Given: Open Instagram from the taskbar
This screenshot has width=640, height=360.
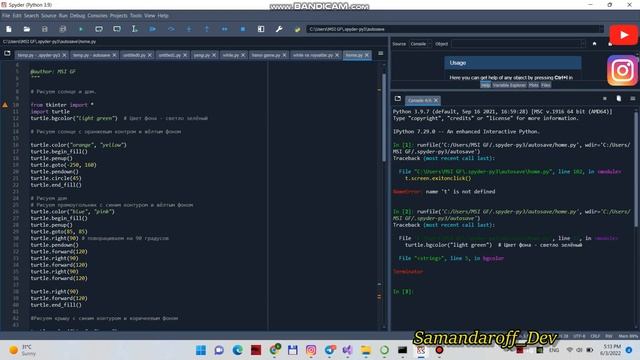Looking at the screenshot, I should click(x=311, y=350).
